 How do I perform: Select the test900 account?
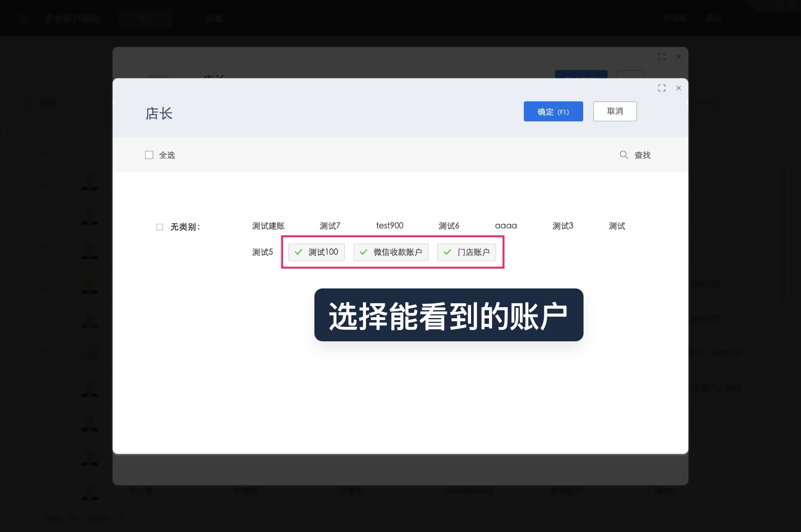point(390,226)
